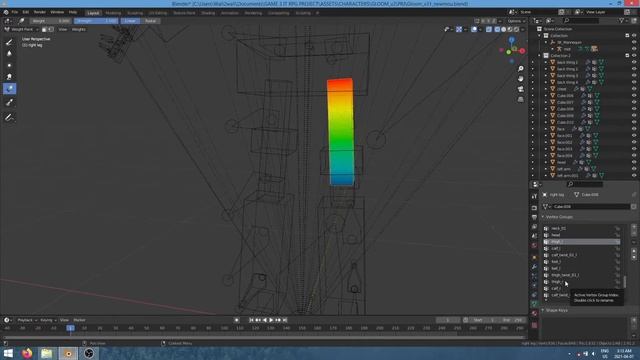Open the Object Data properties tab
Image resolution: width=640 pixels, height=360 pixels.
point(534,304)
